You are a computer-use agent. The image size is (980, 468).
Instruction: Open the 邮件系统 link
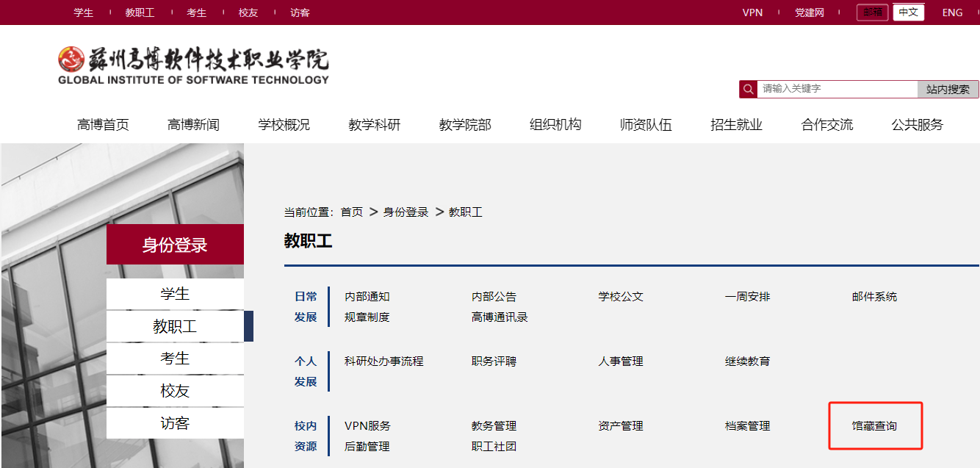(874, 297)
